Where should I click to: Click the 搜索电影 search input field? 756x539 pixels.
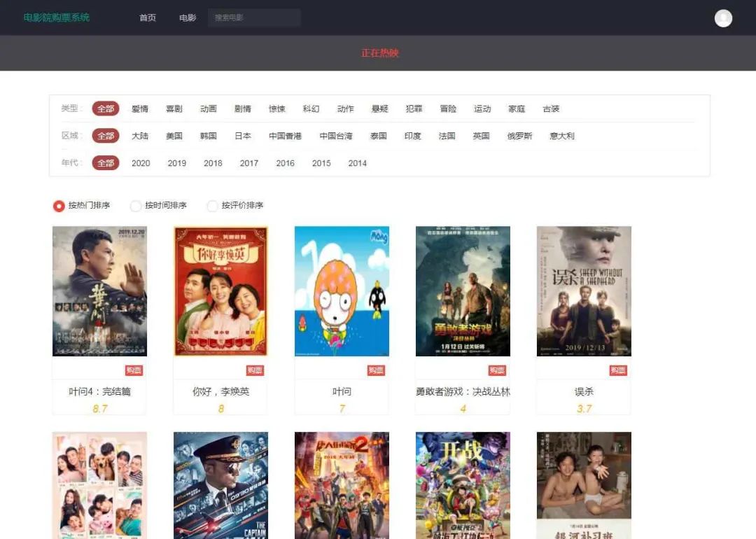click(254, 17)
